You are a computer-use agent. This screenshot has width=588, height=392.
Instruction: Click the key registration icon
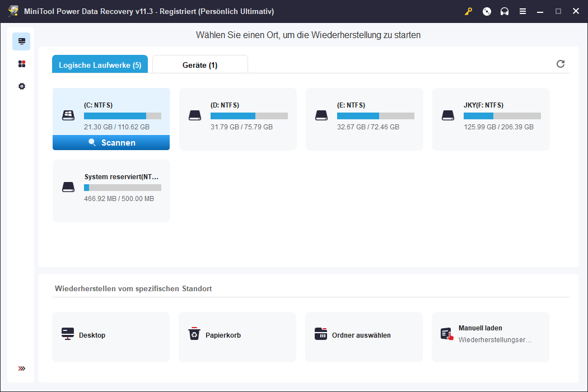click(468, 12)
